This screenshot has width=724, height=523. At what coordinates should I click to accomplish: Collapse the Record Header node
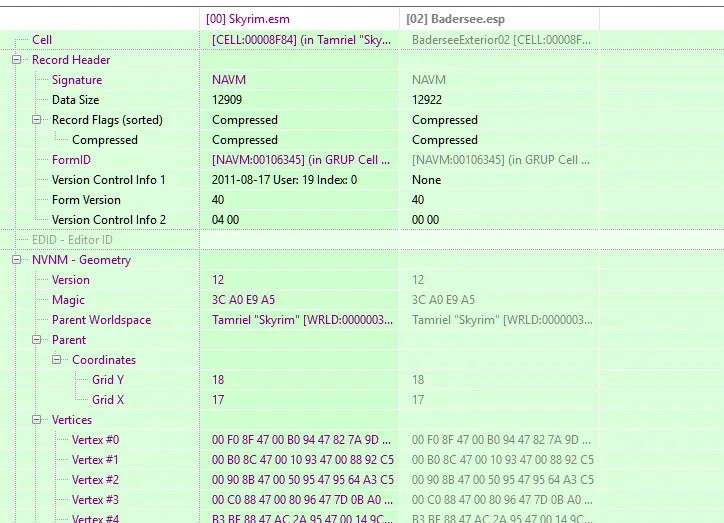pos(17,60)
